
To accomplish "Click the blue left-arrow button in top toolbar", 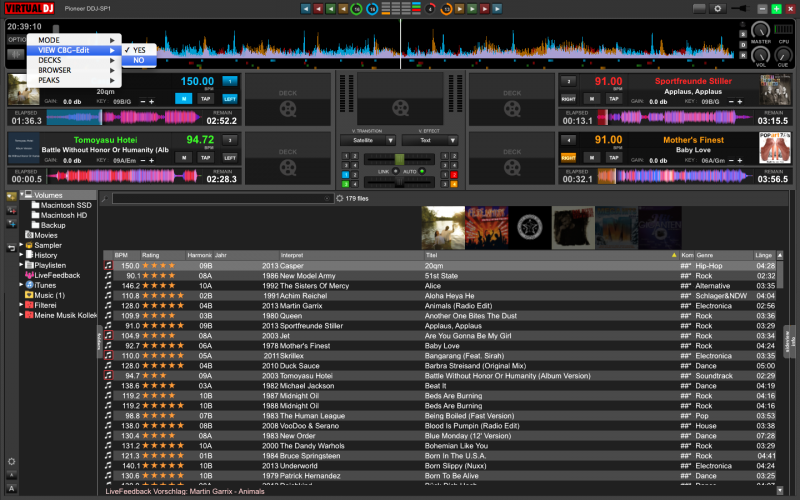I will (306, 9).
